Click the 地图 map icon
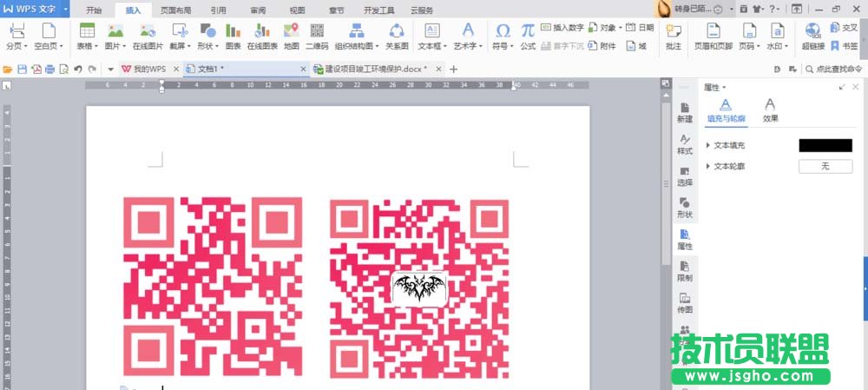The height and width of the screenshot is (390, 868). coord(291,35)
